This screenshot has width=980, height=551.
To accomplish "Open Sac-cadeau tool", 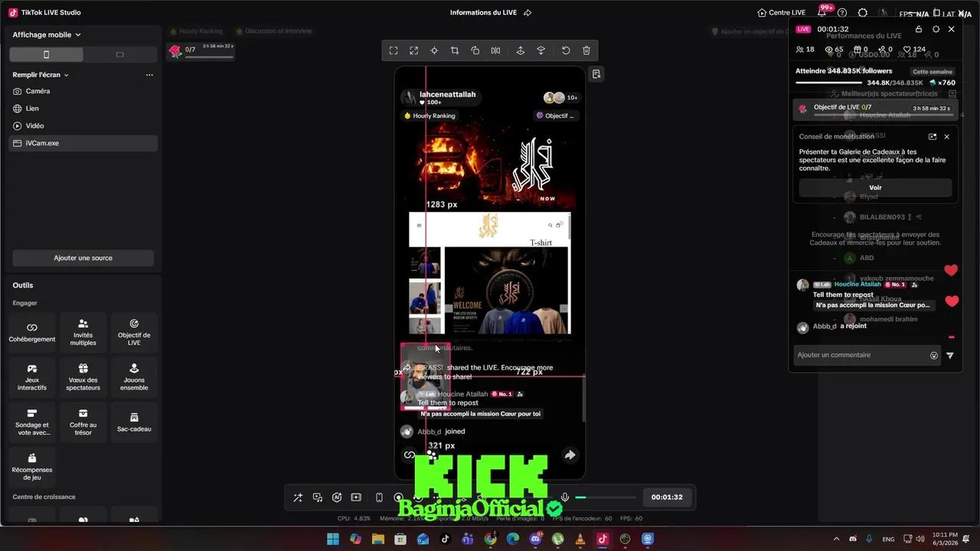I will [x=134, y=422].
